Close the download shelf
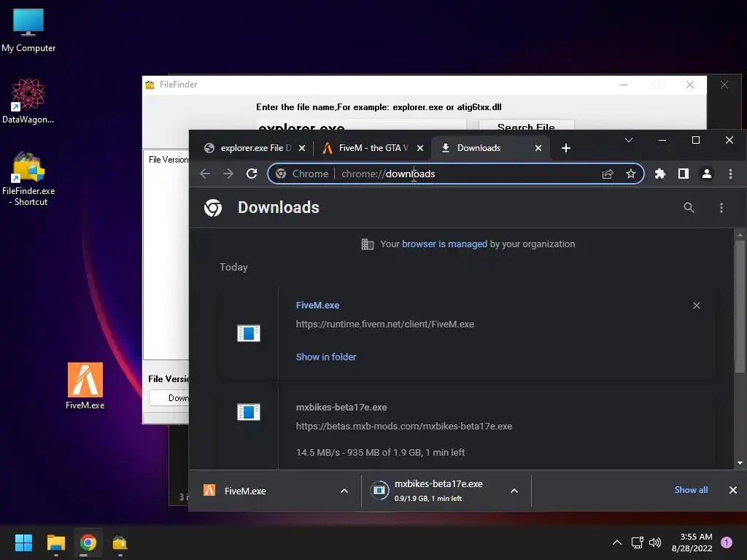 point(732,490)
